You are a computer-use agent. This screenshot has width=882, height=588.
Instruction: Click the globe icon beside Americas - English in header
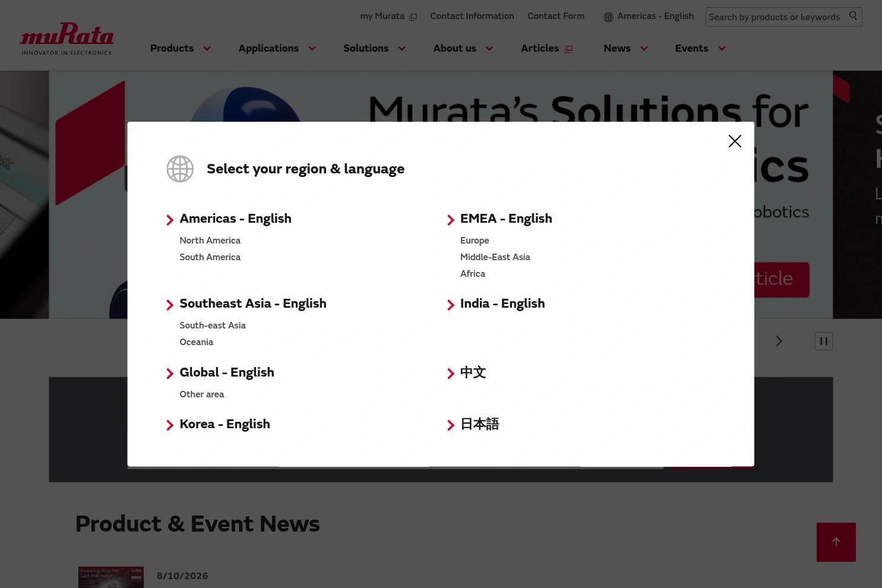point(608,17)
